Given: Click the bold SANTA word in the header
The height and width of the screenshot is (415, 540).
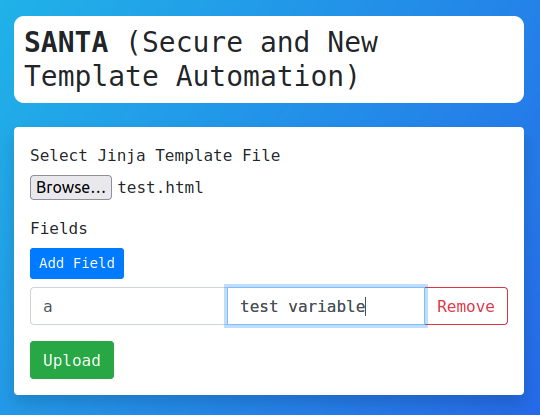Looking at the screenshot, I should [66, 42].
